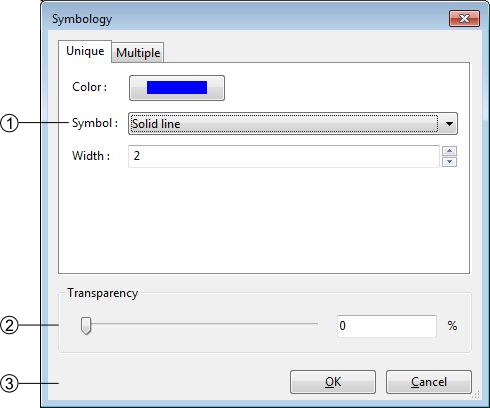490x408 pixels.
Task: Click the Symbol label text
Action: pyautogui.click(x=95, y=123)
